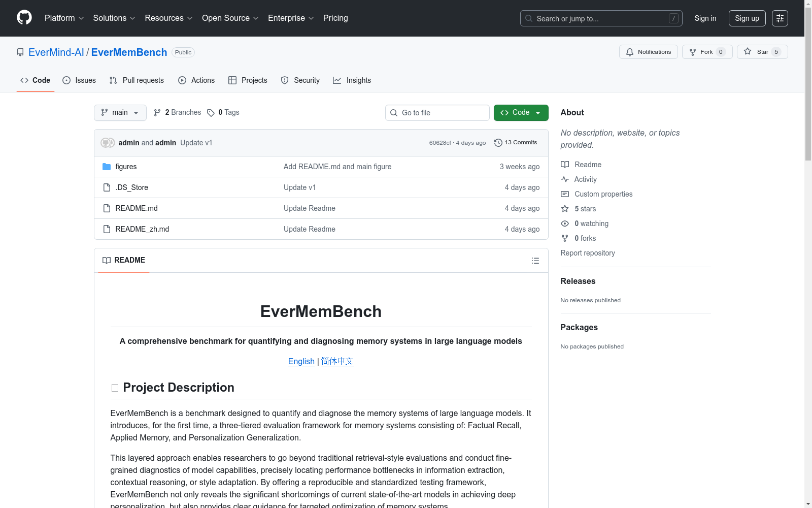Click the icon beside Custom properties
The height and width of the screenshot is (508, 812).
pos(565,194)
